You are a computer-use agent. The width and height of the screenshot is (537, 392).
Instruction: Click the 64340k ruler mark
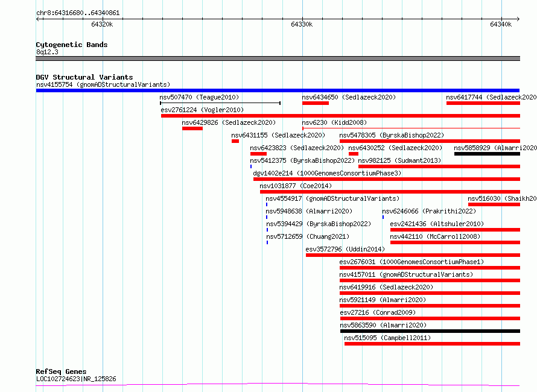click(x=501, y=24)
